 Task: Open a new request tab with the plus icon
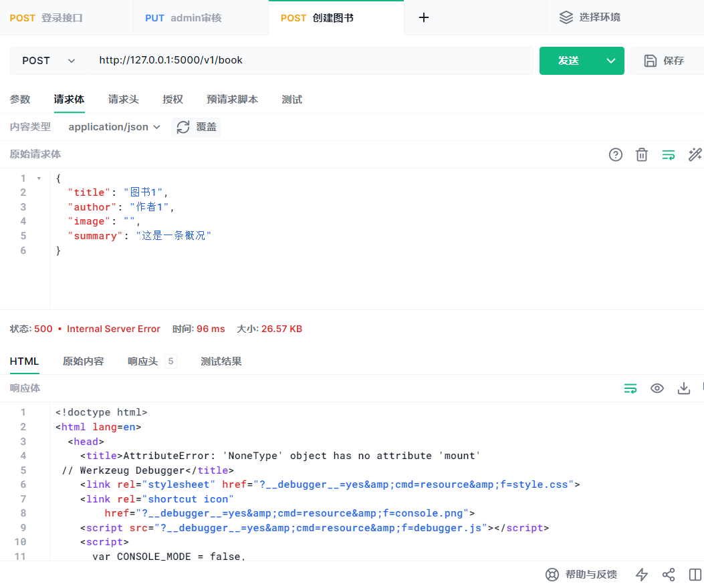(x=423, y=17)
